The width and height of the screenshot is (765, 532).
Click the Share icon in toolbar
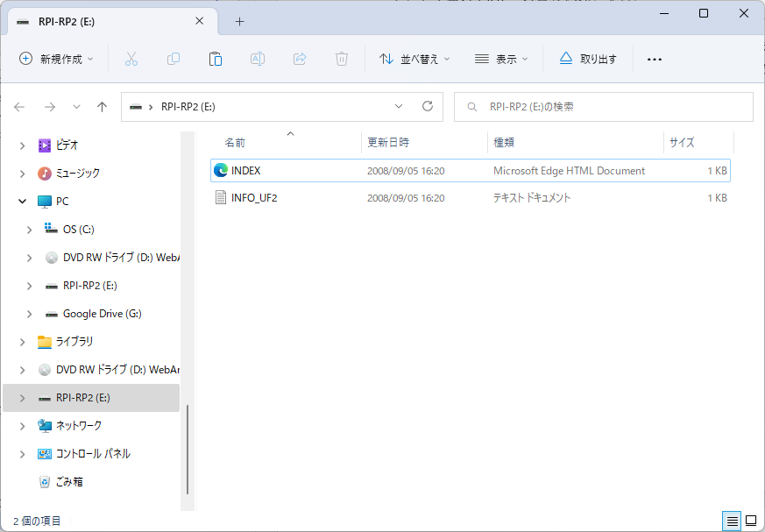[x=300, y=59]
